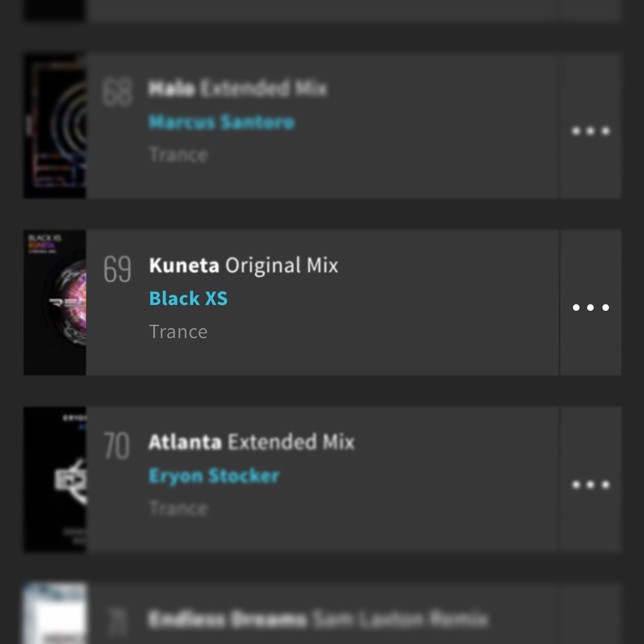Screen dimensions: 644x644
Task: Select chart position number 69
Action: (118, 269)
